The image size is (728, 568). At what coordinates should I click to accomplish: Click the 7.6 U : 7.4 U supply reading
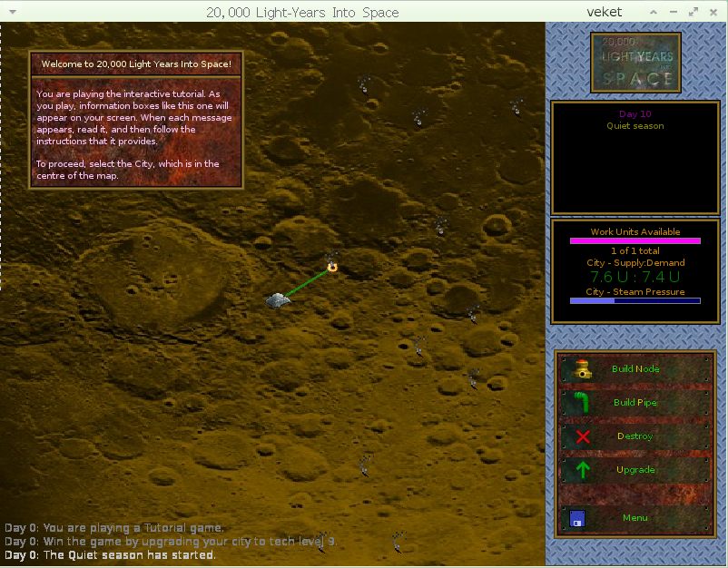click(x=635, y=277)
